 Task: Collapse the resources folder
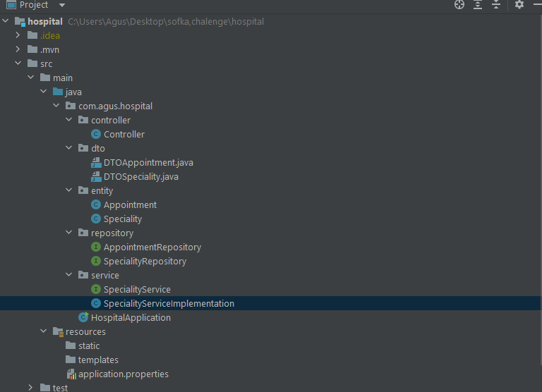[x=44, y=331]
